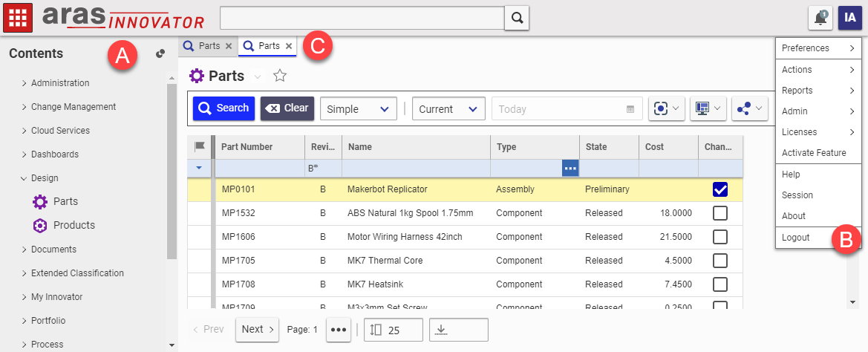
Task: Click the blue Search button
Action: 223,108
